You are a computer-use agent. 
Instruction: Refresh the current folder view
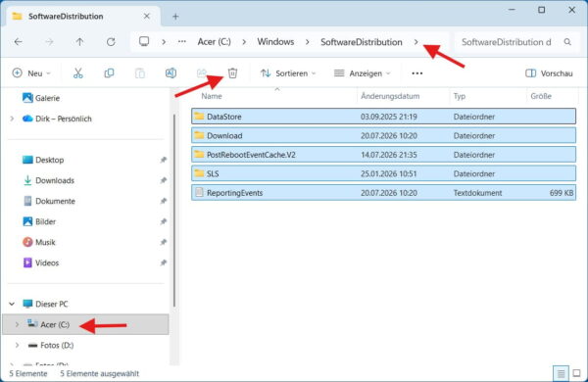click(111, 42)
